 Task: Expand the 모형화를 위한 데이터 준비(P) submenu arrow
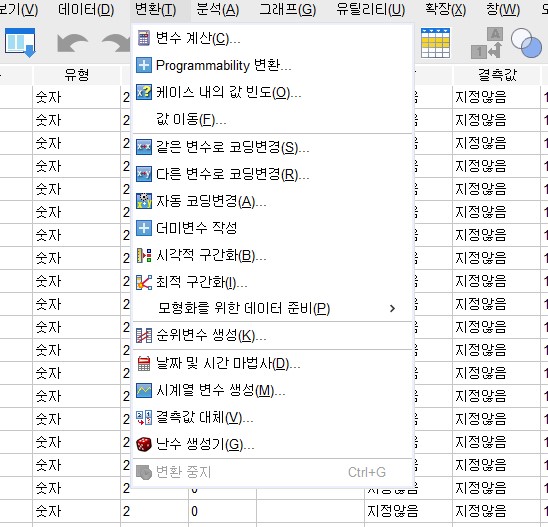[392, 309]
